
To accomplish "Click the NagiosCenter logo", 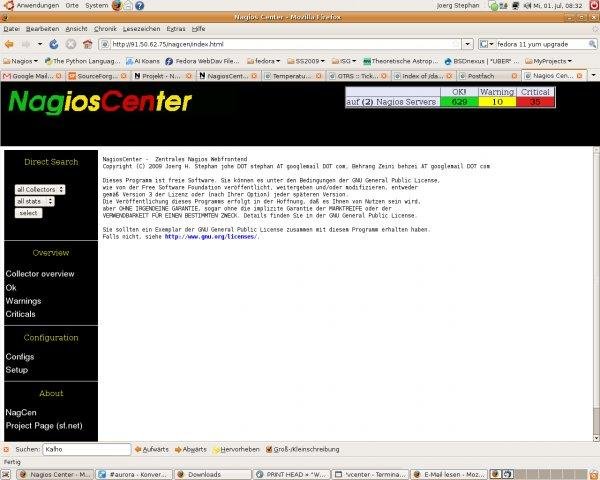I will 100,102.
